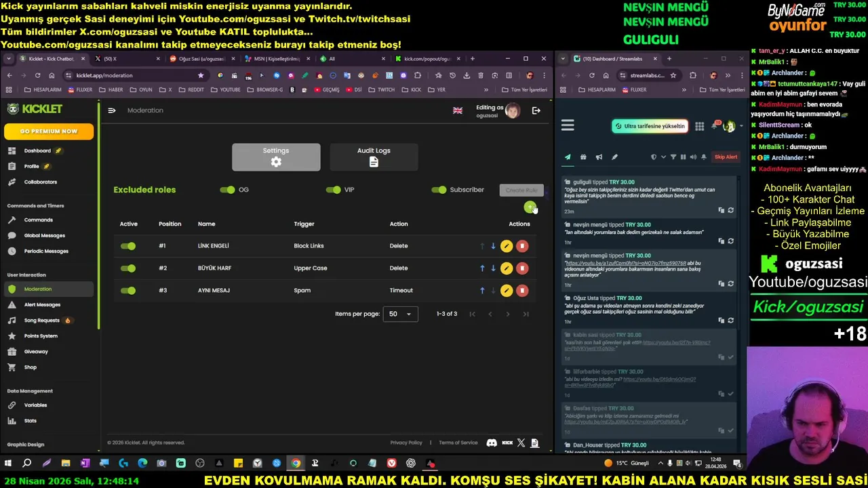868x488 pixels.
Task: Bookmark kicklet.app page with star
Action: [201, 75]
